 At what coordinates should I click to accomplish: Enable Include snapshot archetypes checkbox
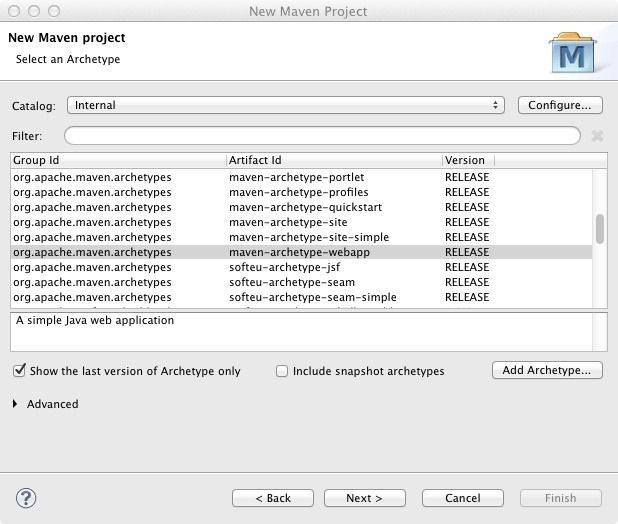[282, 371]
